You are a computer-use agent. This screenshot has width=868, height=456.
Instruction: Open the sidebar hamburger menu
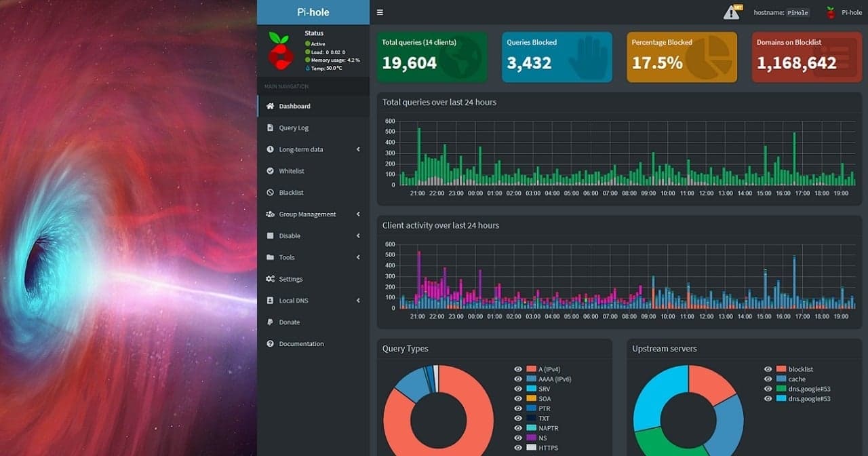[x=380, y=12]
